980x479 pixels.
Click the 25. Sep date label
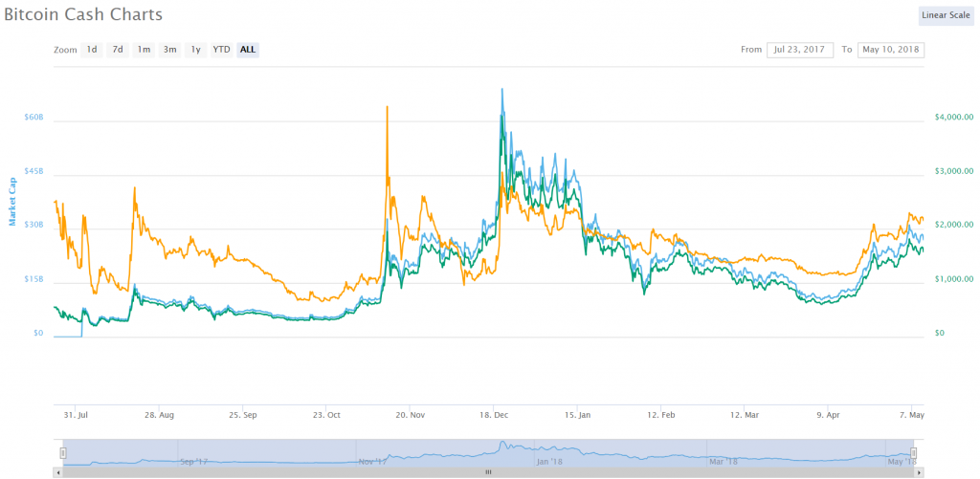point(242,415)
